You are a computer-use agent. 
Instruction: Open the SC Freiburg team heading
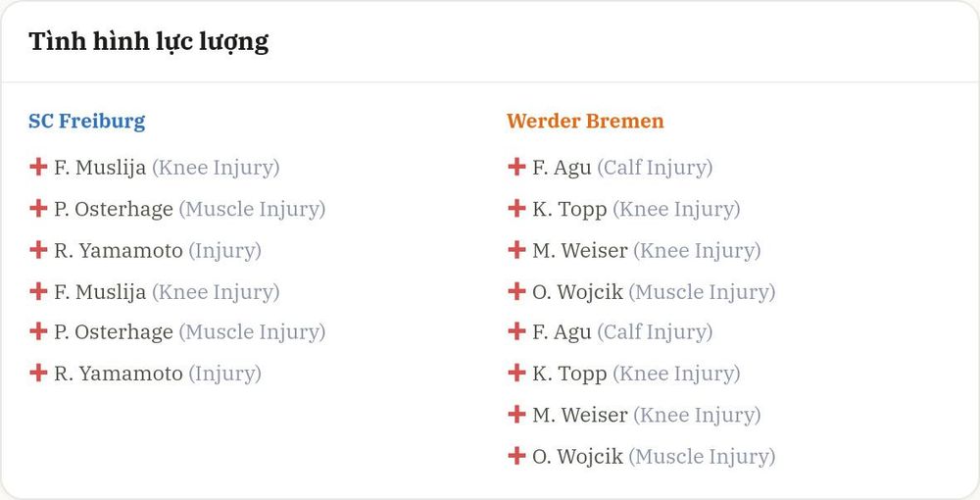pyautogui.click(x=87, y=121)
